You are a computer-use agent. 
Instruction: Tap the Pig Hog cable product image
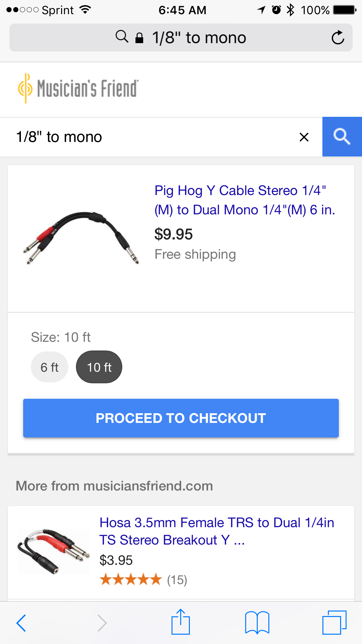81,238
